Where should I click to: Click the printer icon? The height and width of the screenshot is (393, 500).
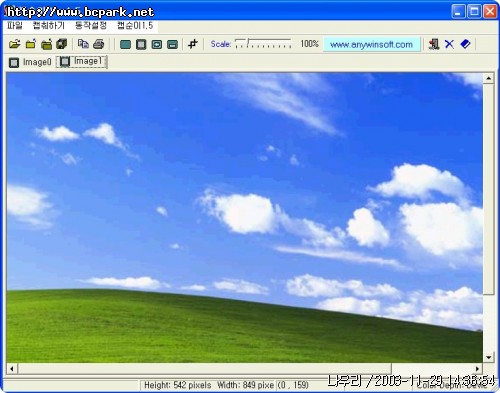99,44
